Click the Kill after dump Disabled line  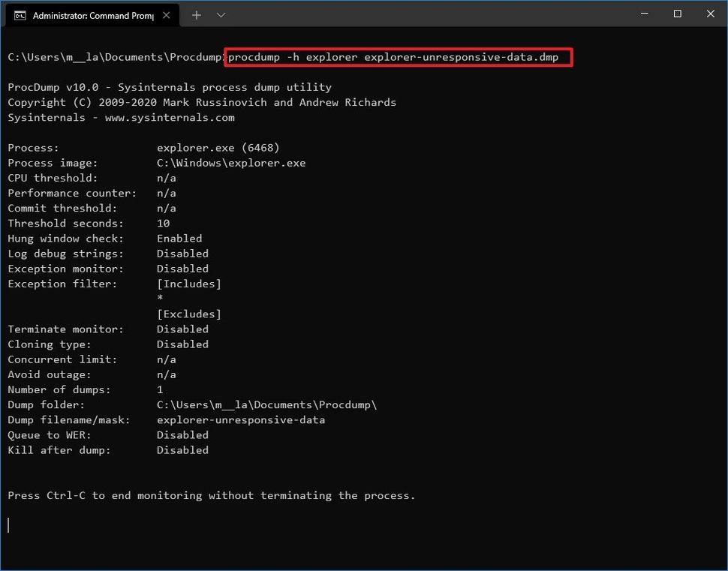pyautogui.click(x=108, y=449)
